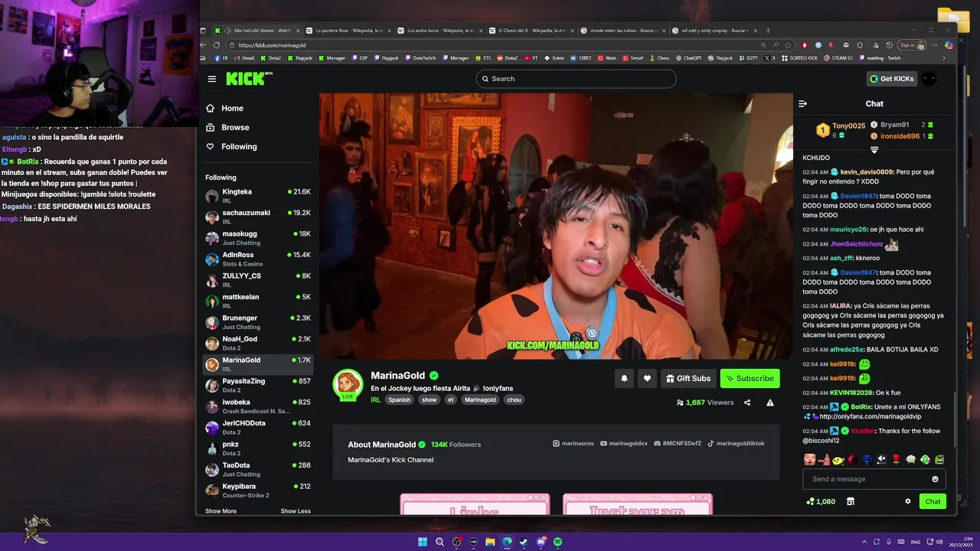Open Spotify from the taskbar

click(x=557, y=542)
